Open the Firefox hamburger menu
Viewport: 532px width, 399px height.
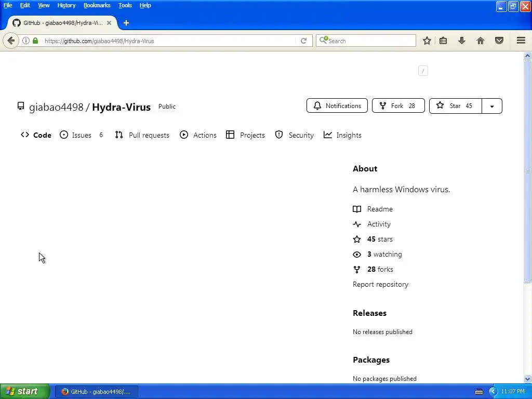[x=521, y=41]
